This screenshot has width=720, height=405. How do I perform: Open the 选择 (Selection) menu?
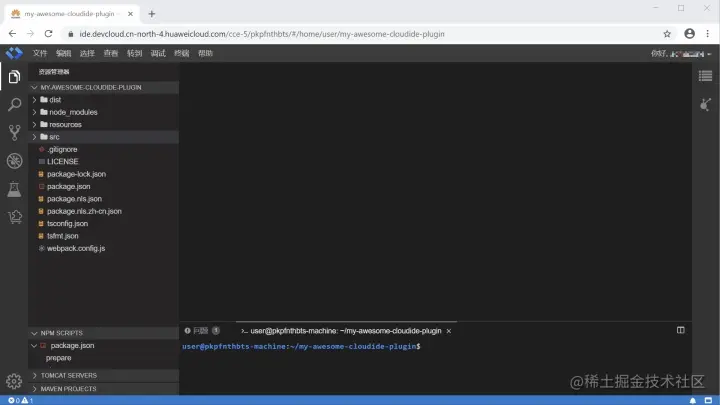87,53
